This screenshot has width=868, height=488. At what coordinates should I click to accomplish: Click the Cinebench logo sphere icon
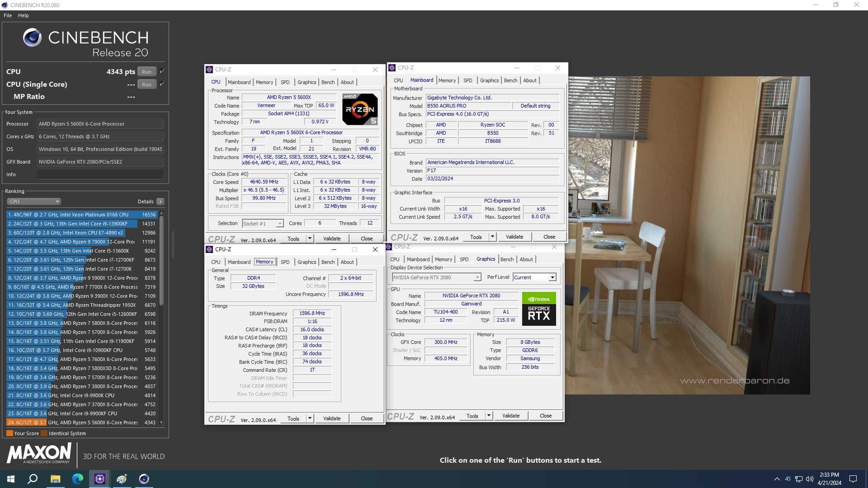tap(32, 38)
